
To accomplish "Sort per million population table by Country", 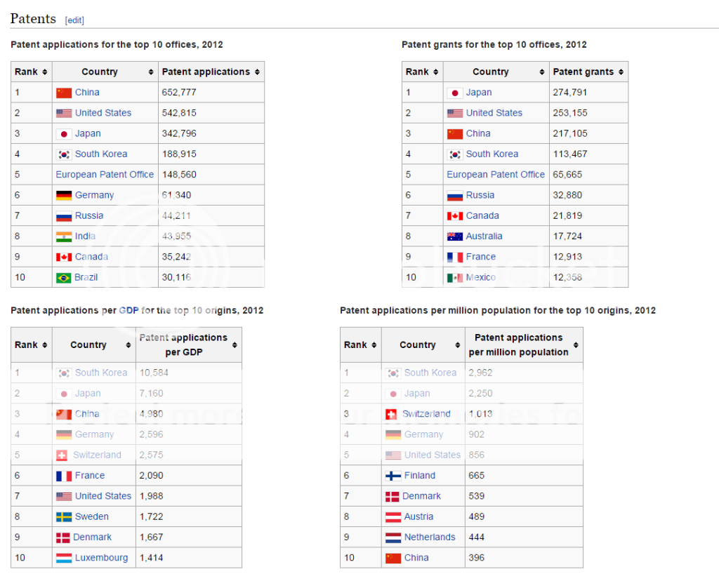I will point(458,345).
